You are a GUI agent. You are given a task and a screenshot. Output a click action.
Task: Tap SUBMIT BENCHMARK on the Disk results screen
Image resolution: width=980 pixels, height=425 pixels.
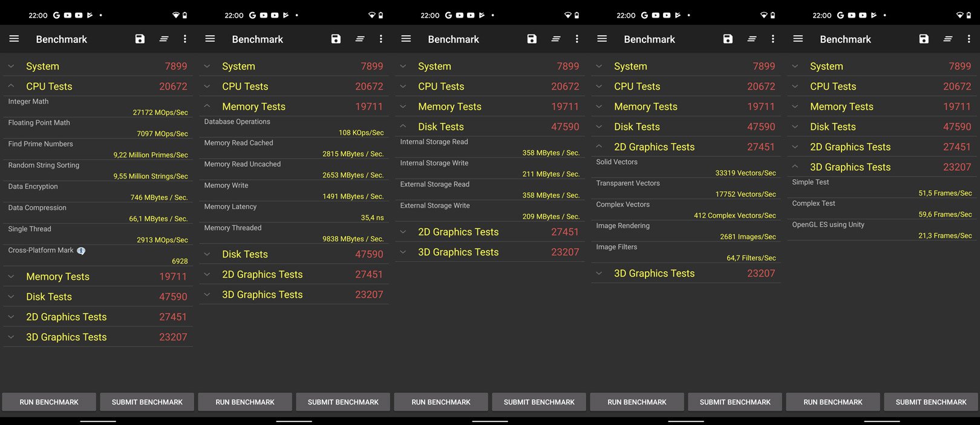[x=539, y=402]
